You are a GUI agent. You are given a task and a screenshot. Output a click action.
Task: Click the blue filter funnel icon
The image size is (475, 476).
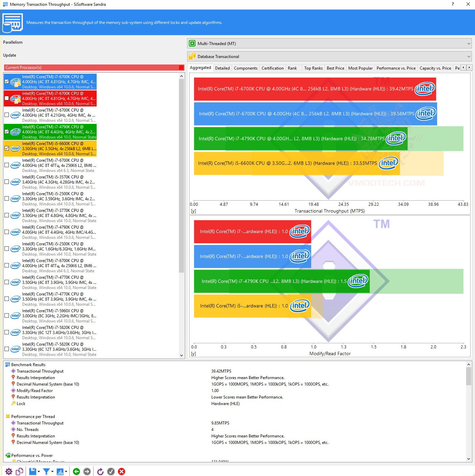(46, 472)
